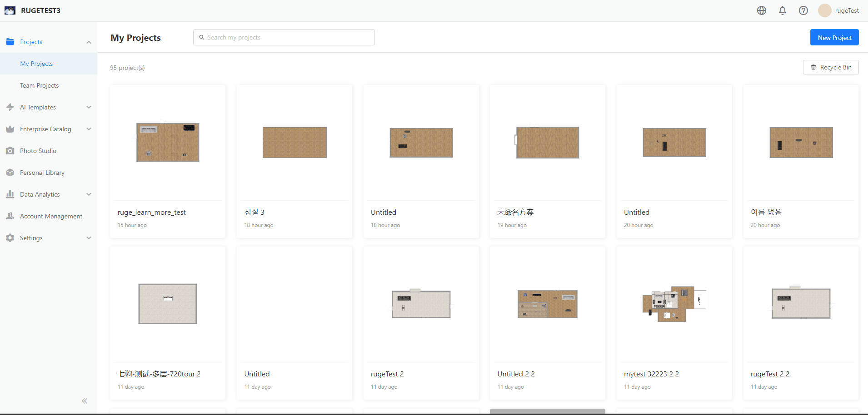Click the globe language icon
Screen dimensions: 868x415
[x=762, y=10]
